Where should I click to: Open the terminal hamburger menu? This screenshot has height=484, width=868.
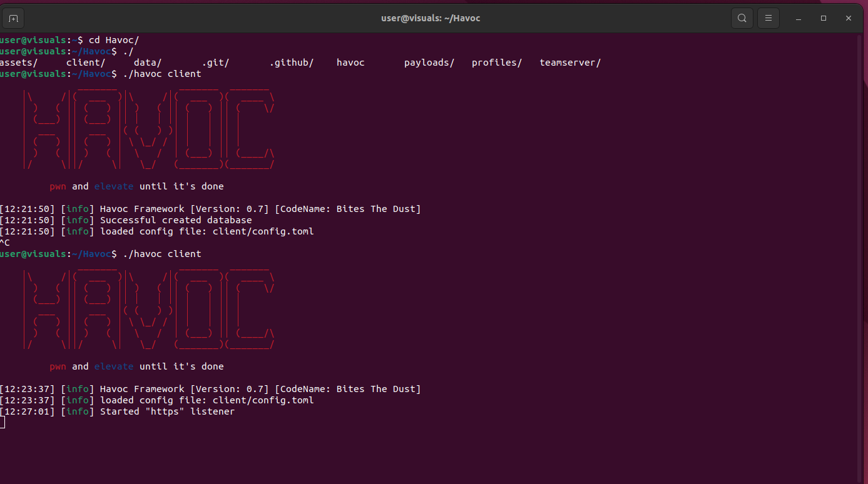pyautogui.click(x=768, y=18)
